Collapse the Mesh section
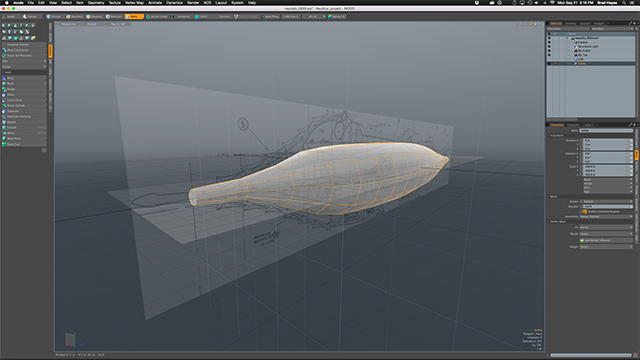This screenshot has height=360, width=640. tap(549, 196)
